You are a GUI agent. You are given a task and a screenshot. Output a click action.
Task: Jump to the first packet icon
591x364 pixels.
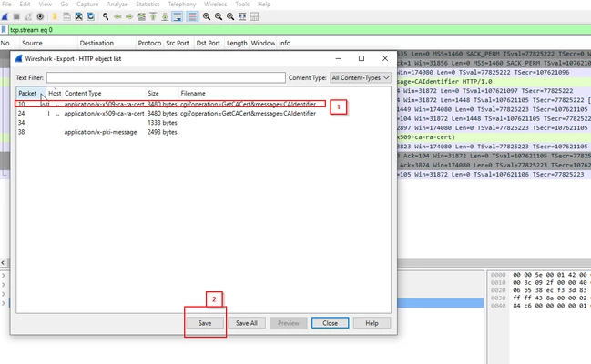(x=153, y=16)
